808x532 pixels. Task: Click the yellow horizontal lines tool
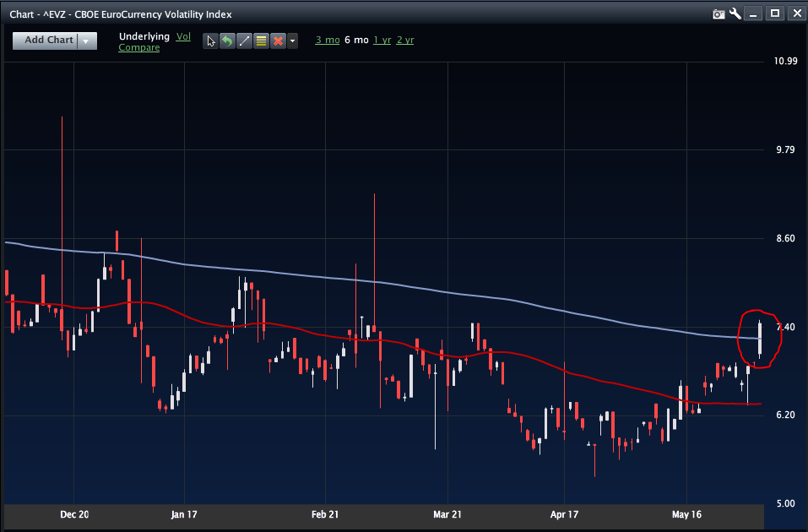(x=261, y=41)
